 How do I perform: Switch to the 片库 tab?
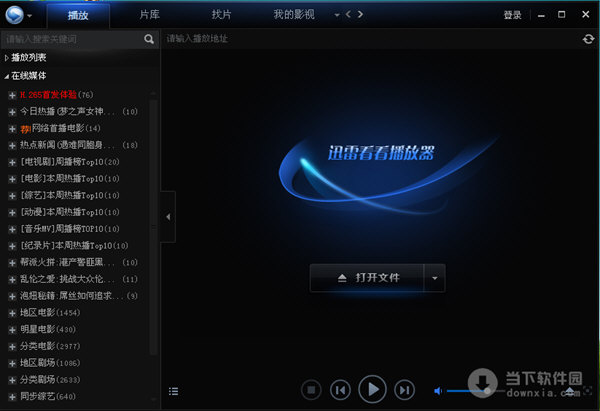pos(148,15)
